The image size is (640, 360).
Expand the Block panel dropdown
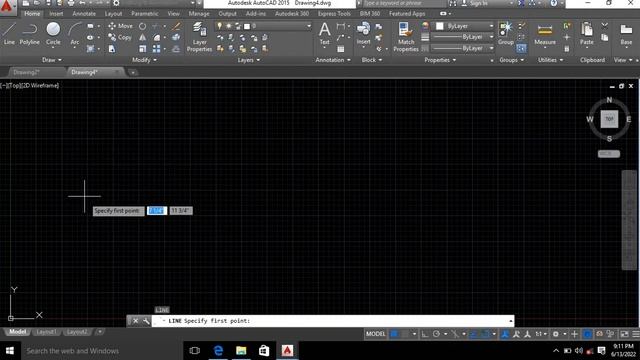coord(372,60)
